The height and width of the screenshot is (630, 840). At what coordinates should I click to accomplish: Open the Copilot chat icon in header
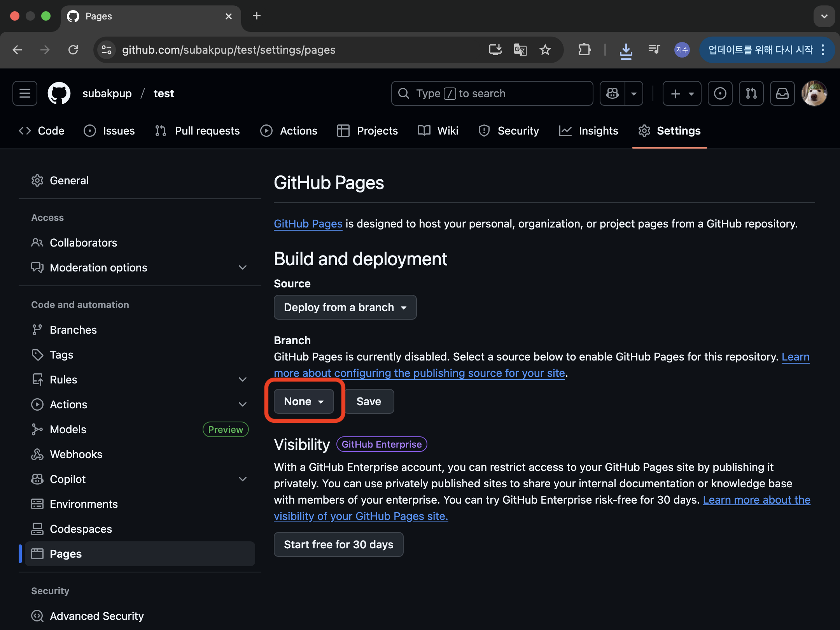click(612, 93)
